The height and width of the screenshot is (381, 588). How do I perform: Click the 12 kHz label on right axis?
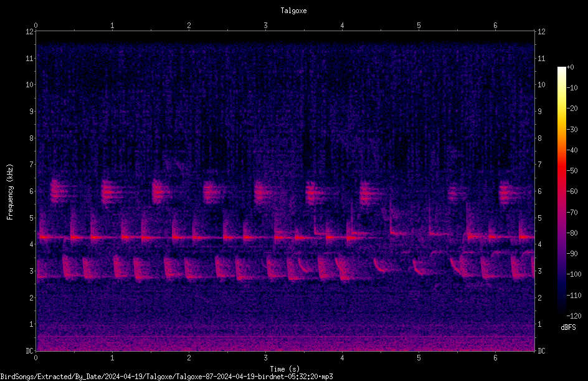pos(541,32)
